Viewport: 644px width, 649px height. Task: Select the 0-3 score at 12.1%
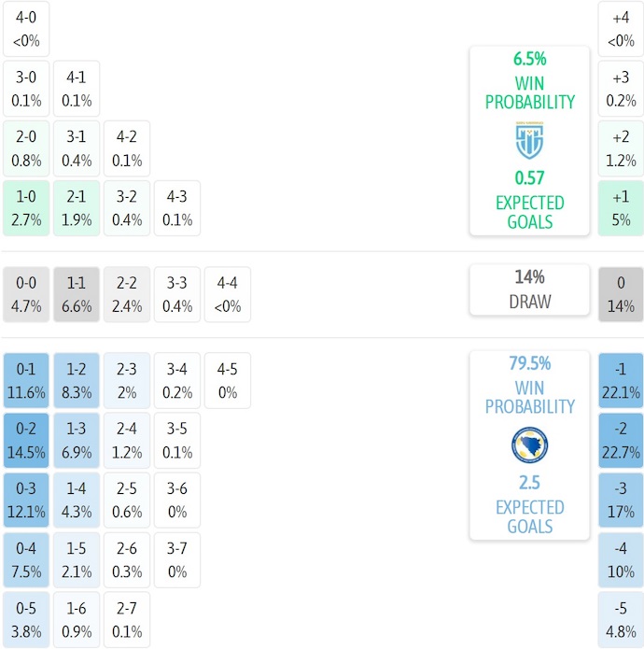[x=26, y=501]
